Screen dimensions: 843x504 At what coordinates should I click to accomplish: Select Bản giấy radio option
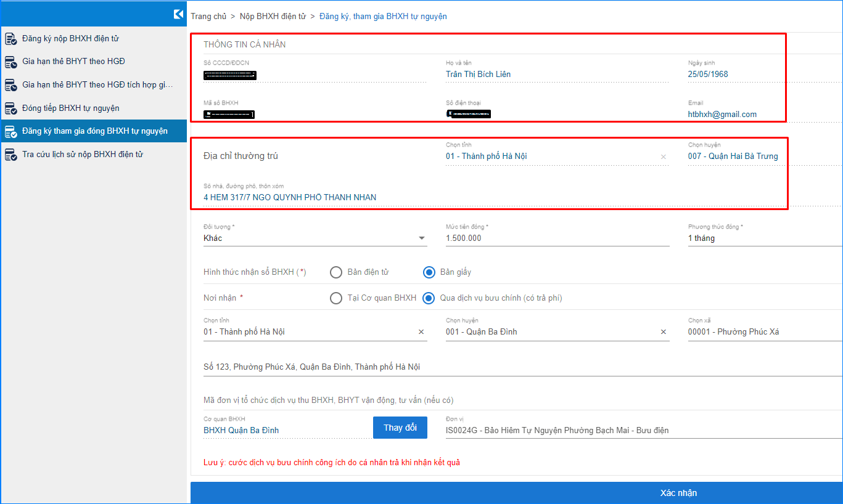click(x=429, y=272)
